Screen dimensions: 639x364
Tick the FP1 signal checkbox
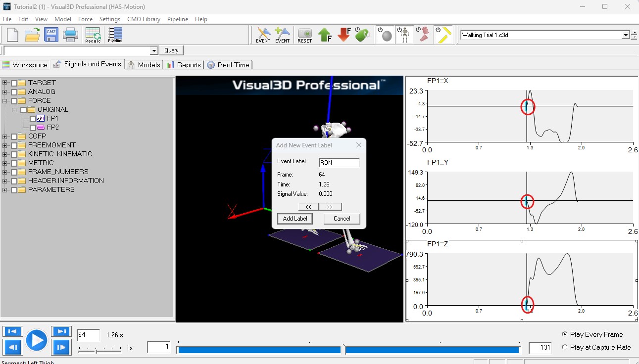(x=33, y=118)
